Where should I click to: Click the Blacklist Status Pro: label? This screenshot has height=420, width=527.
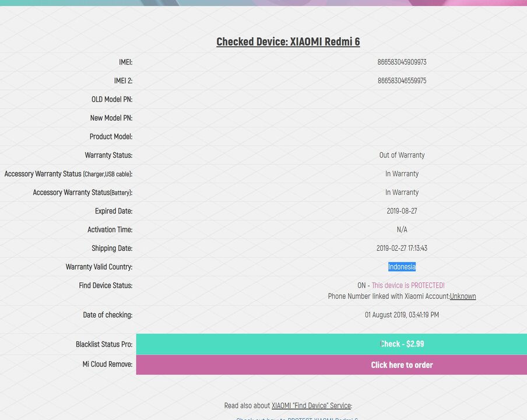pos(104,344)
